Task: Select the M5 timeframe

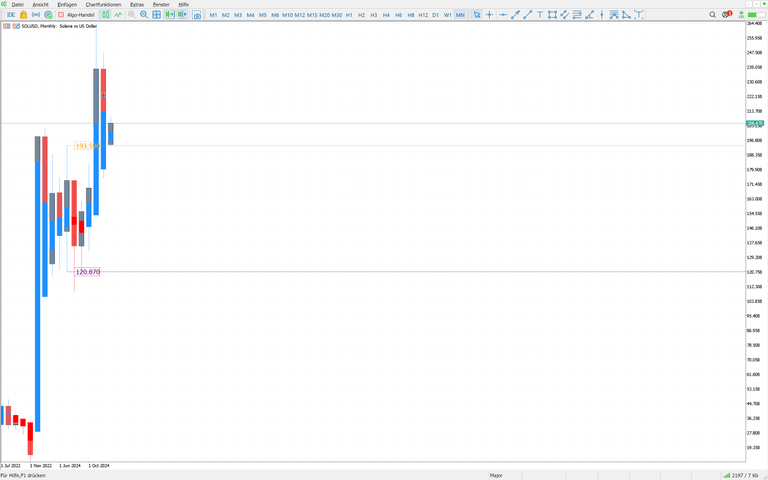Action: coord(263,15)
